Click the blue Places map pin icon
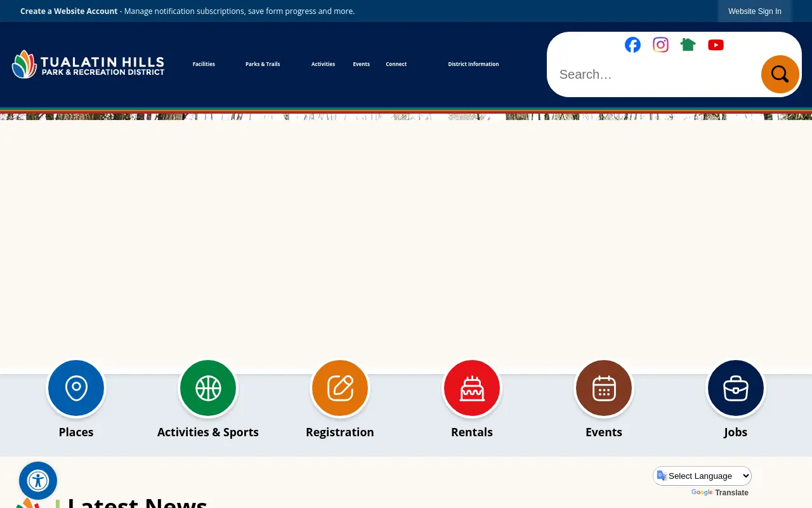This screenshot has height=508, width=812. tap(76, 388)
